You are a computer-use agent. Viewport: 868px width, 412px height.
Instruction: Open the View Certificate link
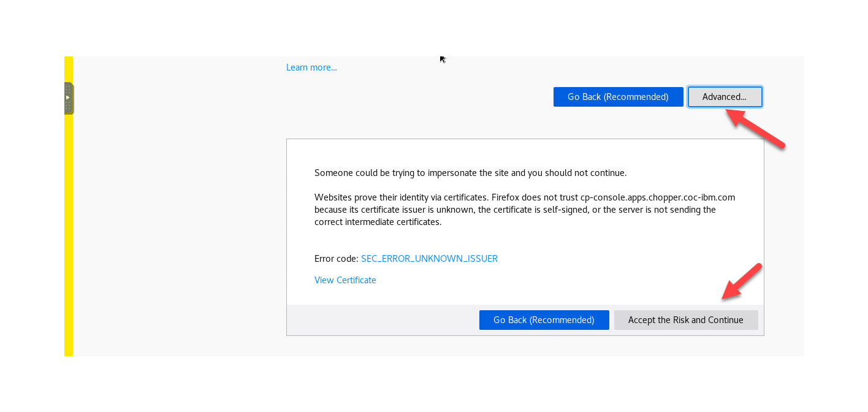point(345,280)
